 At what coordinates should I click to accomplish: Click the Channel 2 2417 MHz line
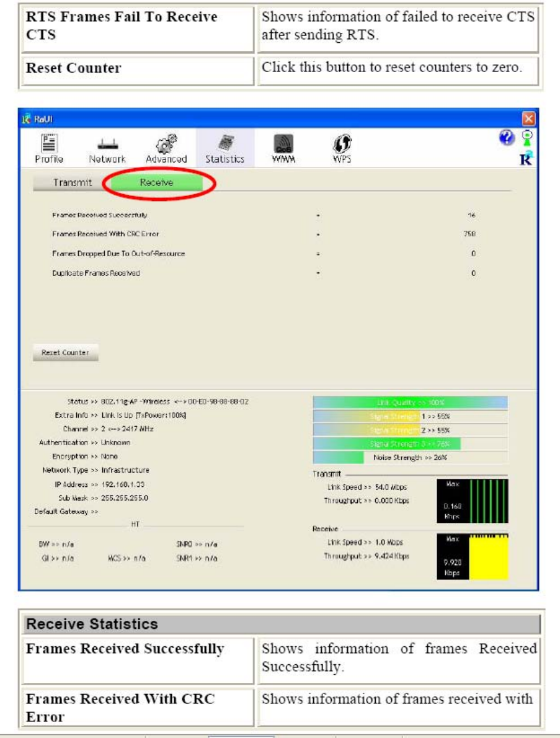(x=109, y=429)
